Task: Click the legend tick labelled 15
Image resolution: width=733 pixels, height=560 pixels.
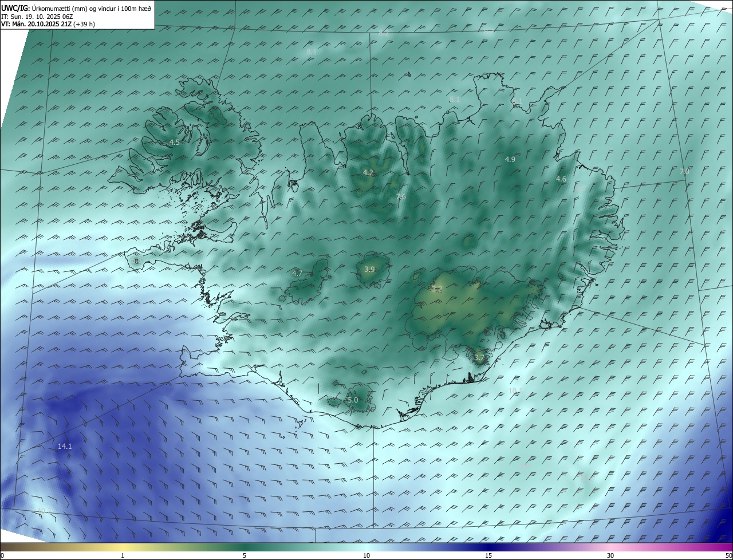Action: tap(488, 555)
